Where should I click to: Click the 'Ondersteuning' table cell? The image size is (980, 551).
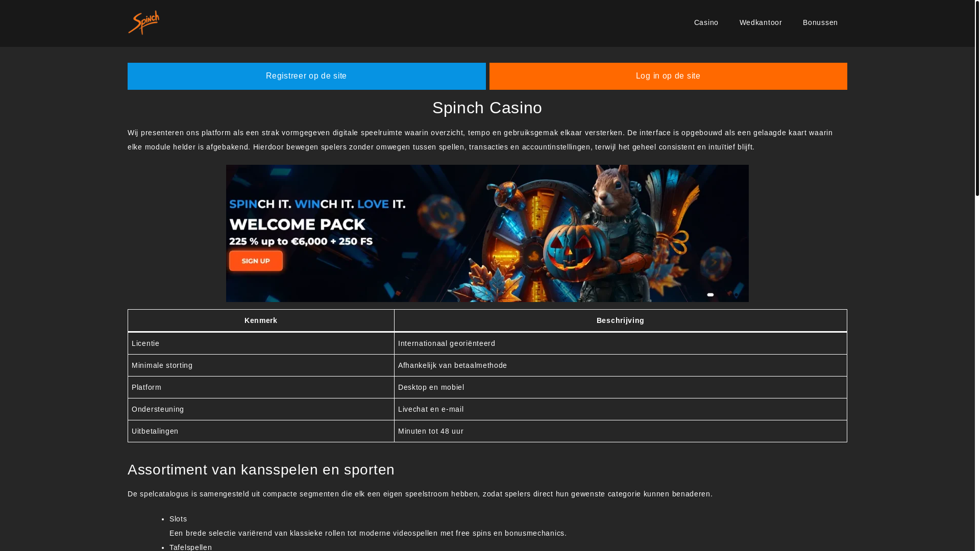click(x=261, y=409)
